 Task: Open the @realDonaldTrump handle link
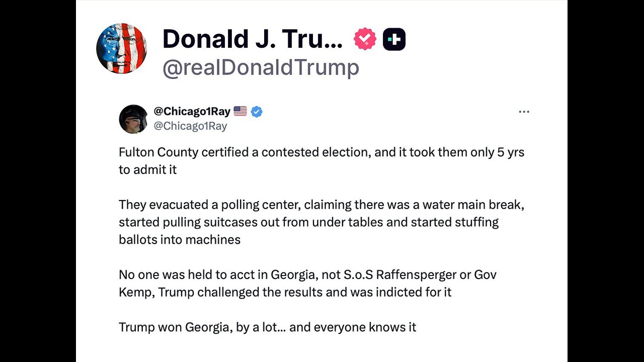tap(260, 68)
